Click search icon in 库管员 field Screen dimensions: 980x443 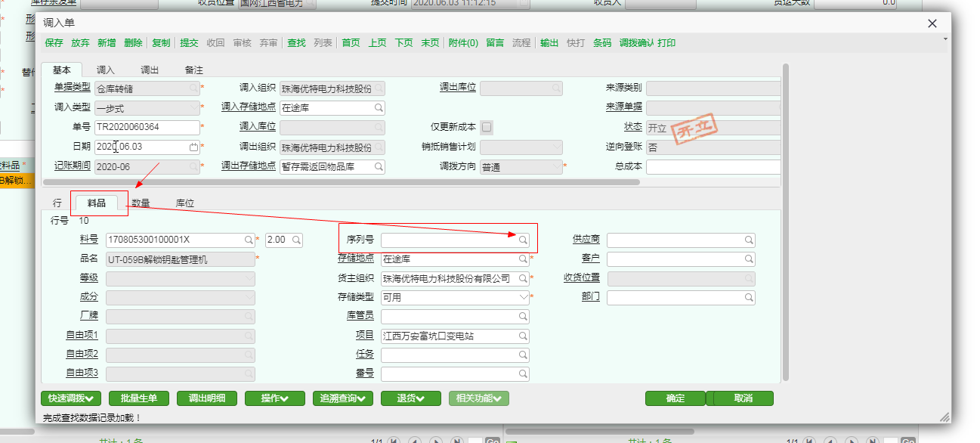coord(523,316)
